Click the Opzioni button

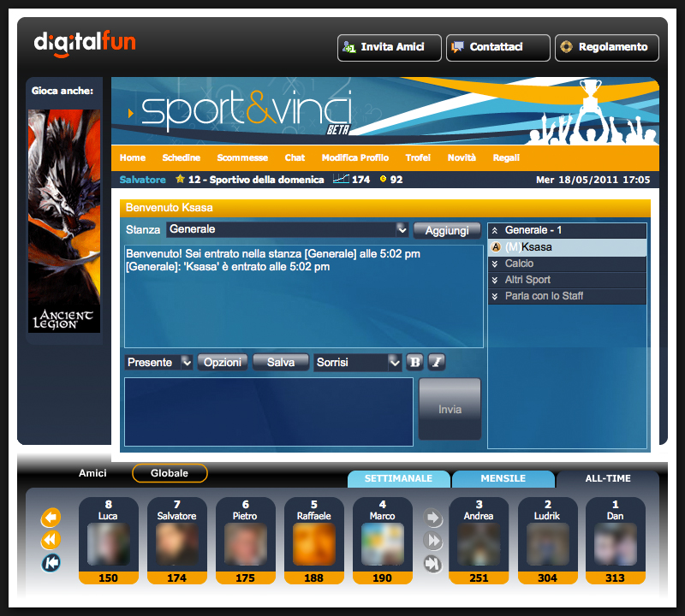223,363
